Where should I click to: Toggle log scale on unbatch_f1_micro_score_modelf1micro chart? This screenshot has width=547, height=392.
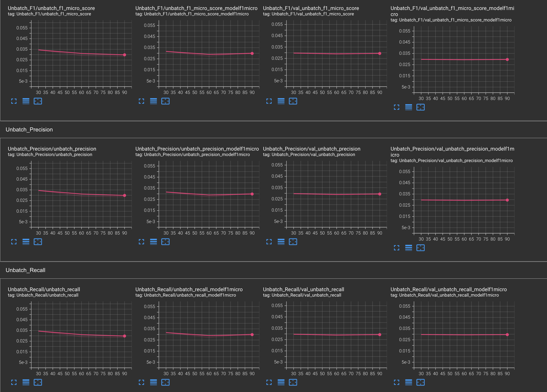coord(153,101)
